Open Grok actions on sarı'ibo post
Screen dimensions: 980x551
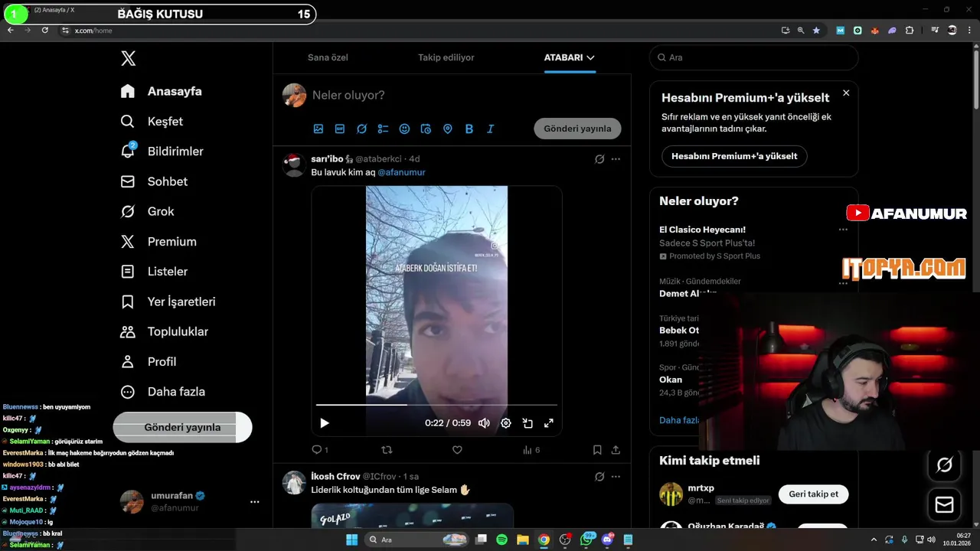599,159
